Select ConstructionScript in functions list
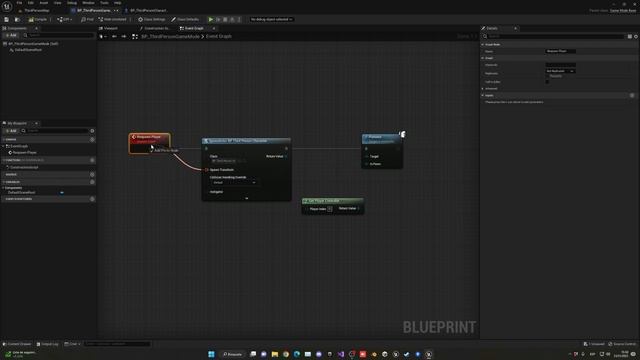Viewport: 640px width, 360px height. click(x=24, y=167)
